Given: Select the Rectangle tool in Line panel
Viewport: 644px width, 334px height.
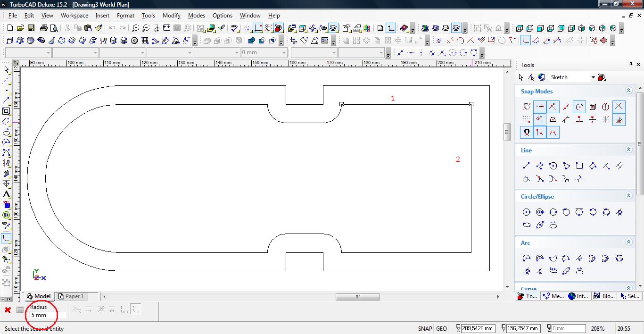Looking at the screenshot, I should [579, 166].
